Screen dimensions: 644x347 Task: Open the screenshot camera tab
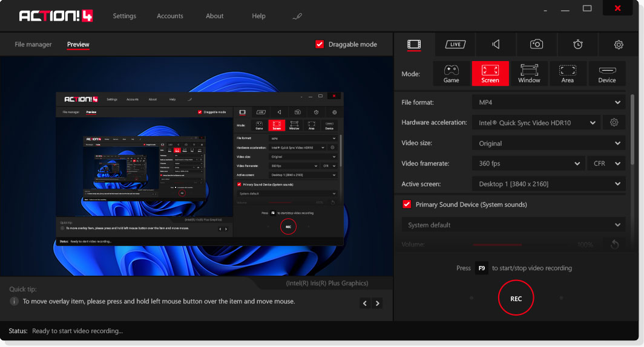tap(536, 44)
